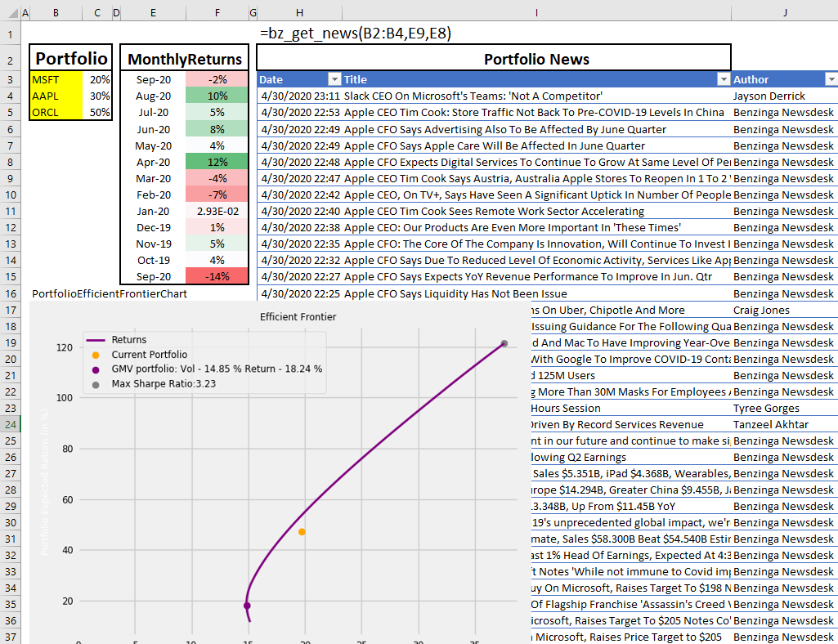Image resolution: width=838 pixels, height=644 pixels.
Task: Click the PortfolioEfficientFrontierChart label cell
Action: click(x=110, y=293)
